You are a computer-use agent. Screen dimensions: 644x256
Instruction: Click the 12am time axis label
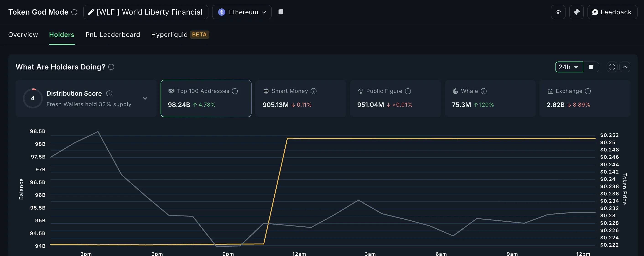pos(299,253)
